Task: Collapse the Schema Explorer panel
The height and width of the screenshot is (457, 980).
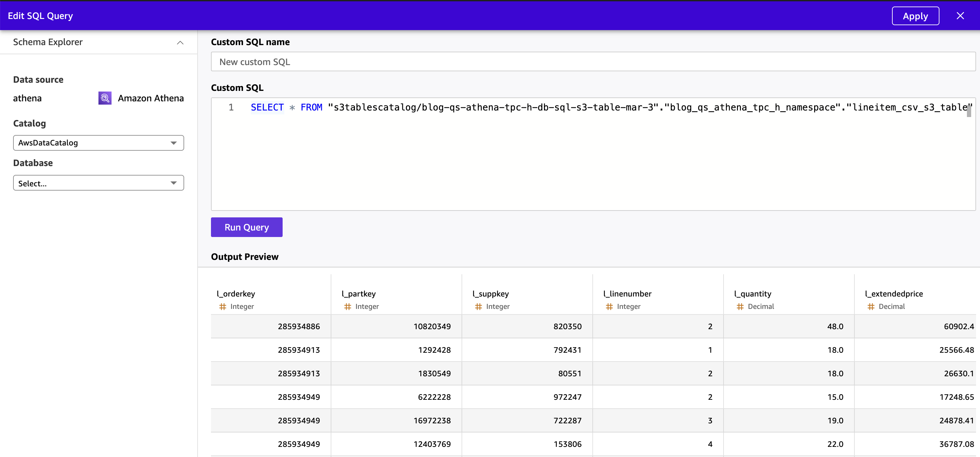Action: [180, 42]
